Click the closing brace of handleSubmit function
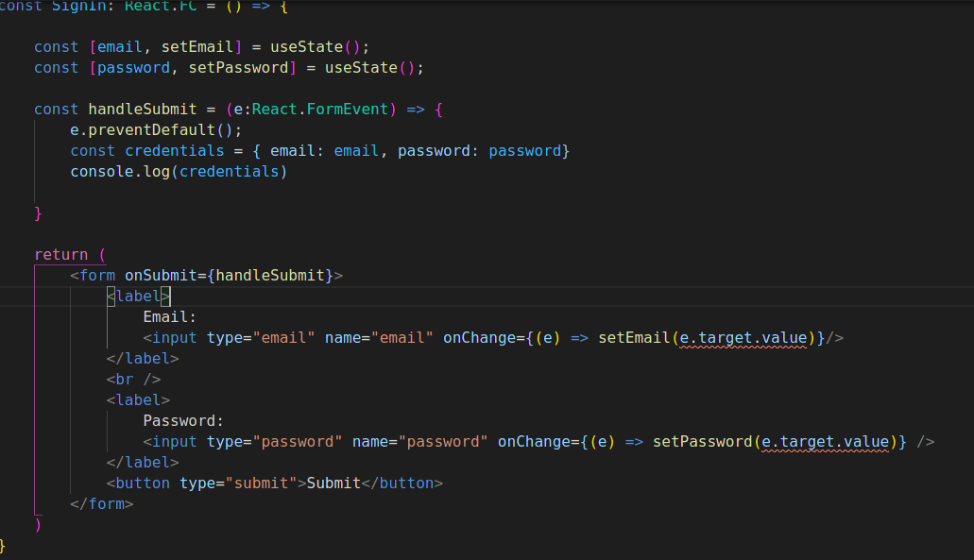This screenshot has width=974, height=560. tap(38, 213)
